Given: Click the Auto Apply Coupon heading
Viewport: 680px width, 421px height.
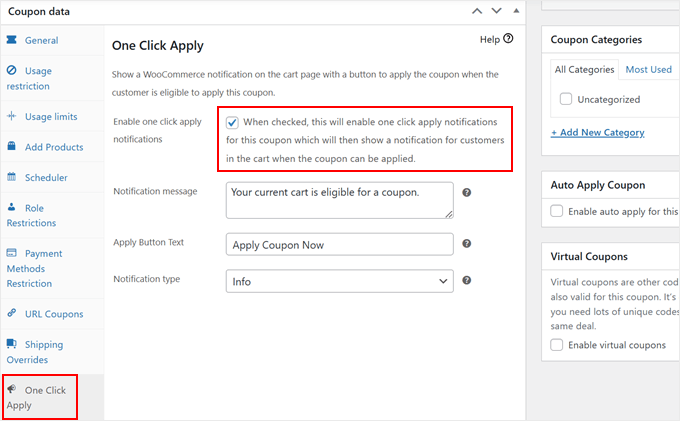Looking at the screenshot, I should pos(598,185).
